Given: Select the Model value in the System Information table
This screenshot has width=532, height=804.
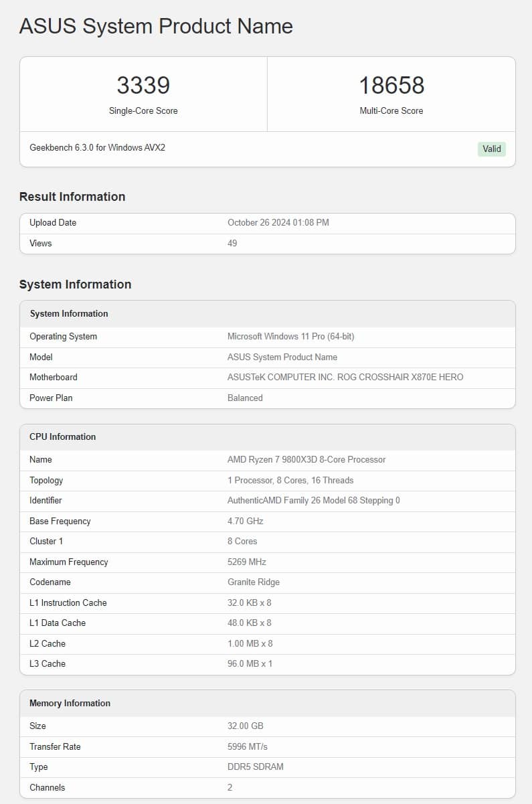Looking at the screenshot, I should pos(282,357).
